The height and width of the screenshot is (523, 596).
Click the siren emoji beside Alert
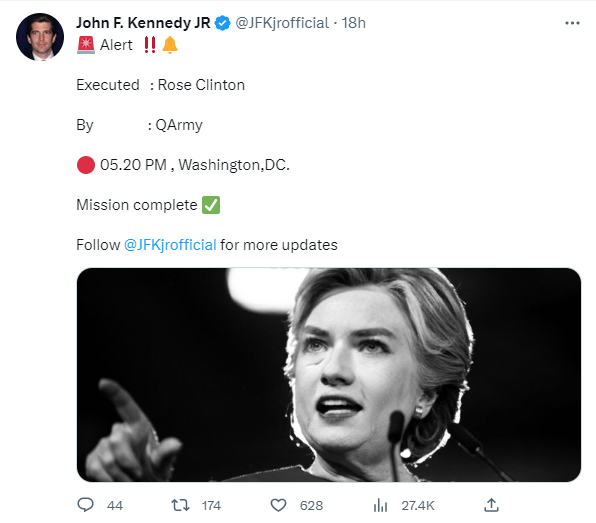click(x=86, y=45)
